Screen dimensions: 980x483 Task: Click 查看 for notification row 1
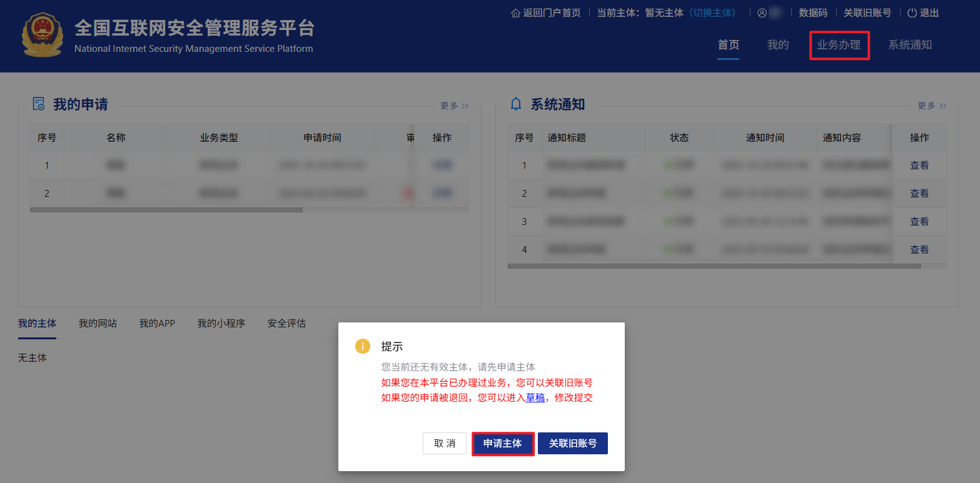[x=919, y=166]
